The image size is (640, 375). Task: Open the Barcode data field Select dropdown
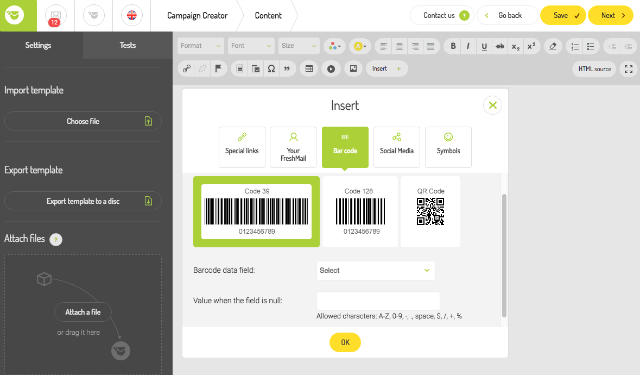pos(376,271)
